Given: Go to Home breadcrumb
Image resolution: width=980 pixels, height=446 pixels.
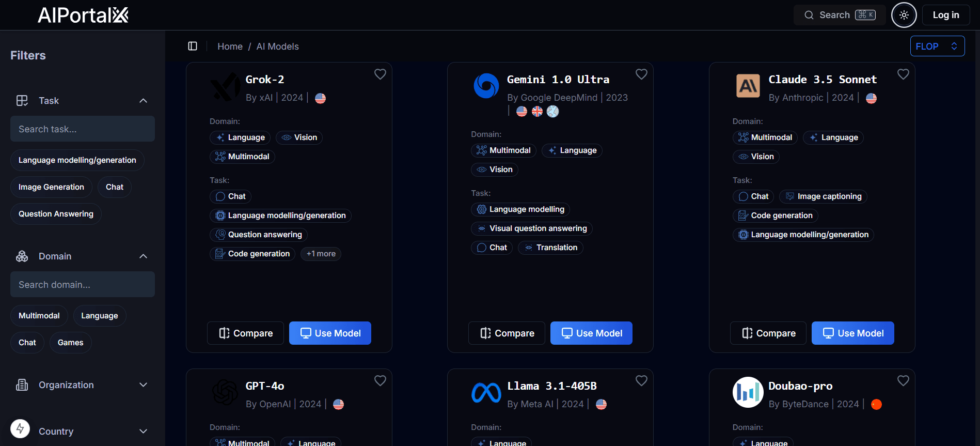Looking at the screenshot, I should coord(230,47).
